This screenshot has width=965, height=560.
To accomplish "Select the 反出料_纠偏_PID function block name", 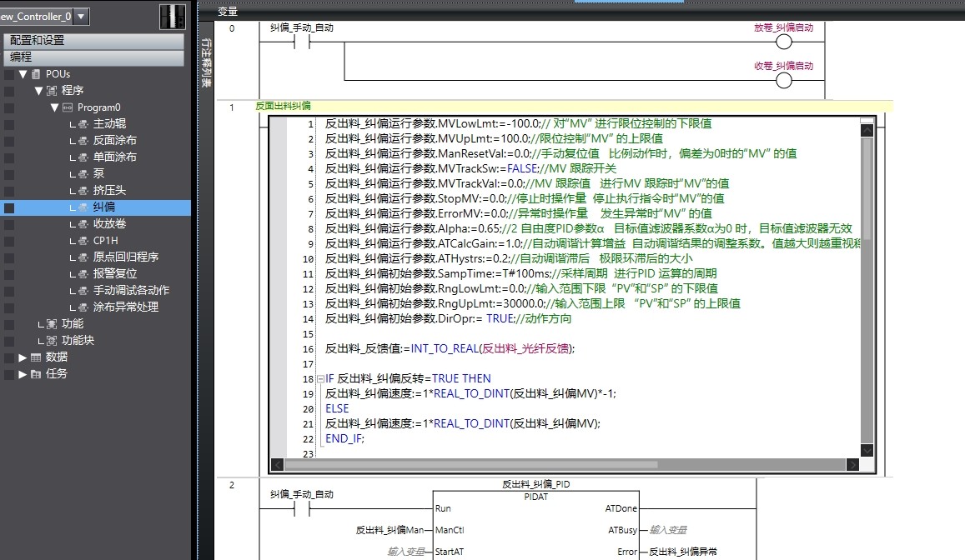I will click(536, 484).
